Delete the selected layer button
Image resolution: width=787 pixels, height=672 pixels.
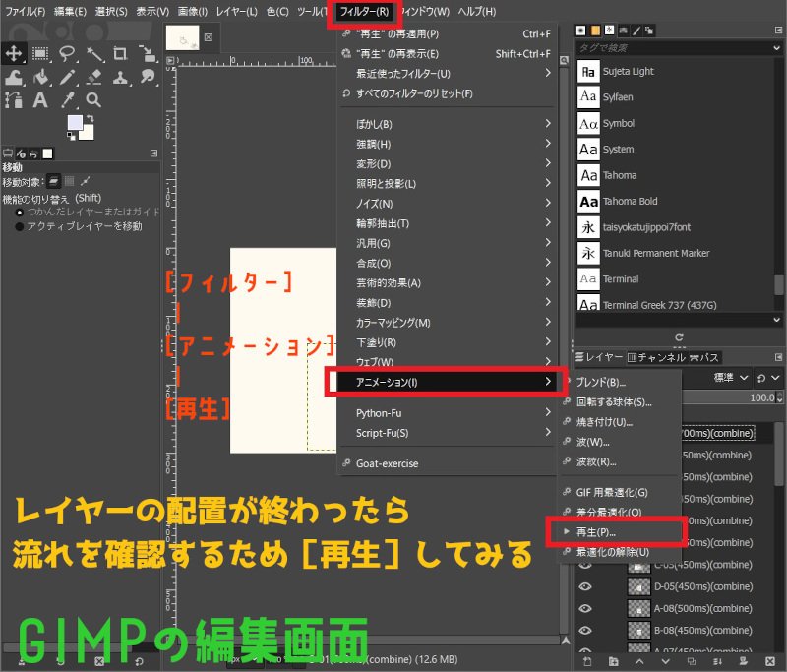pyautogui.click(x=770, y=661)
